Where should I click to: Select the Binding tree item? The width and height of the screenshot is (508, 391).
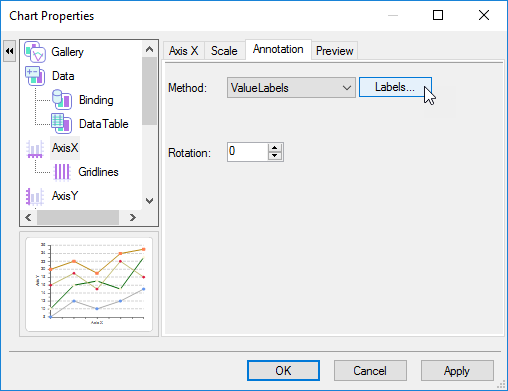96,100
